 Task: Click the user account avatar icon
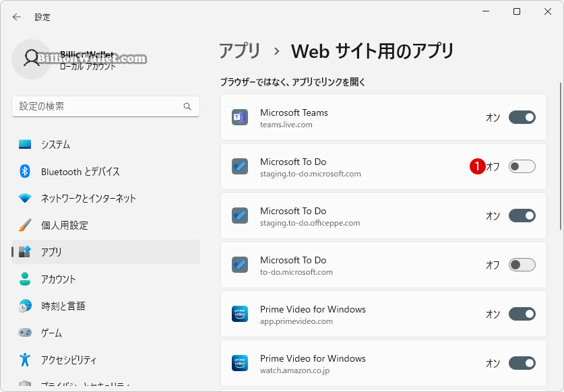(32, 59)
